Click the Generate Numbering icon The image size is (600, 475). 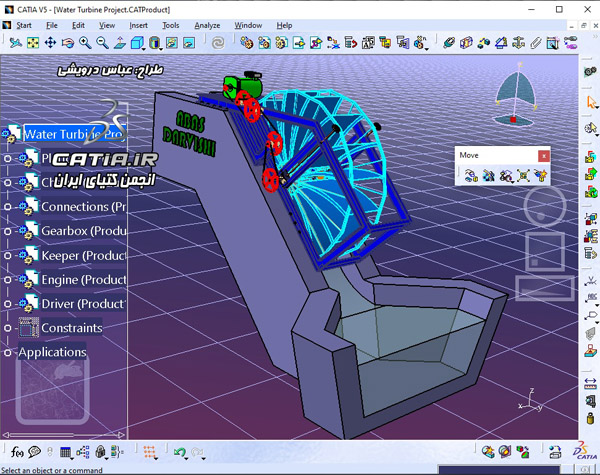click(x=368, y=42)
